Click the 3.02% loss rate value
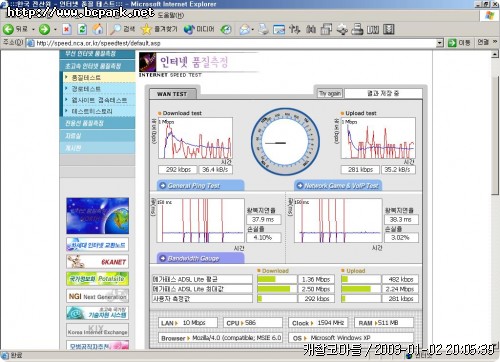 401,238
